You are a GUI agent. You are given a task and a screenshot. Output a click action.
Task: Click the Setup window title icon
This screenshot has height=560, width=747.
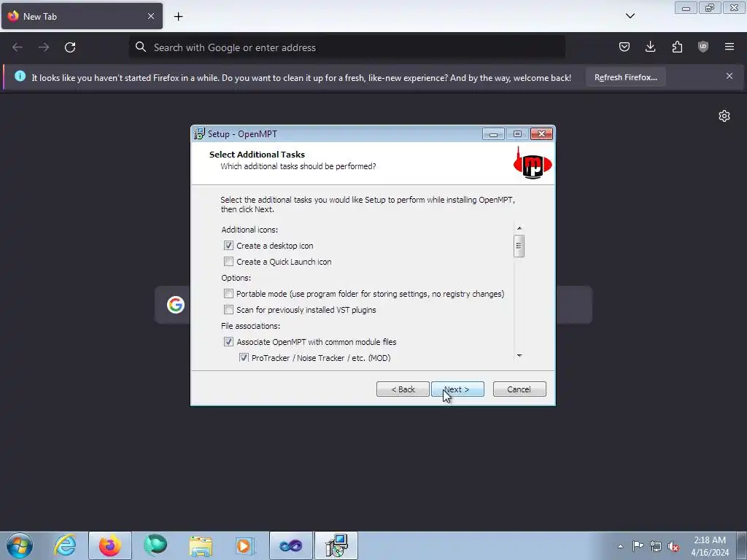point(199,134)
